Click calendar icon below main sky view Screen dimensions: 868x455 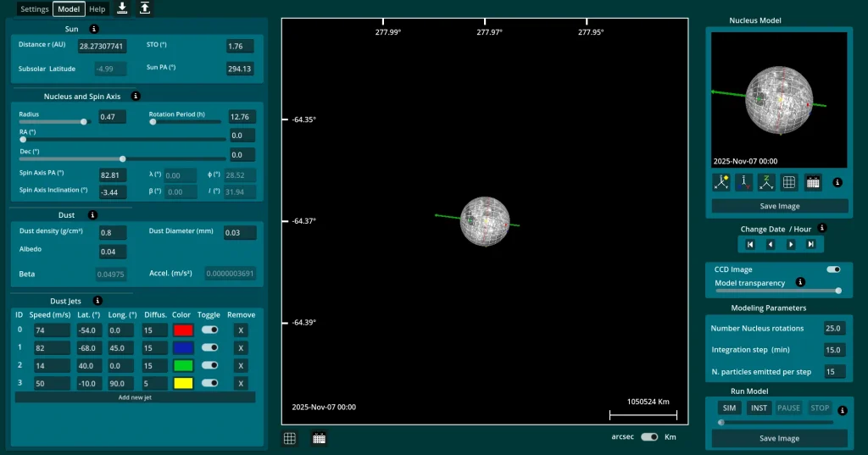320,438
